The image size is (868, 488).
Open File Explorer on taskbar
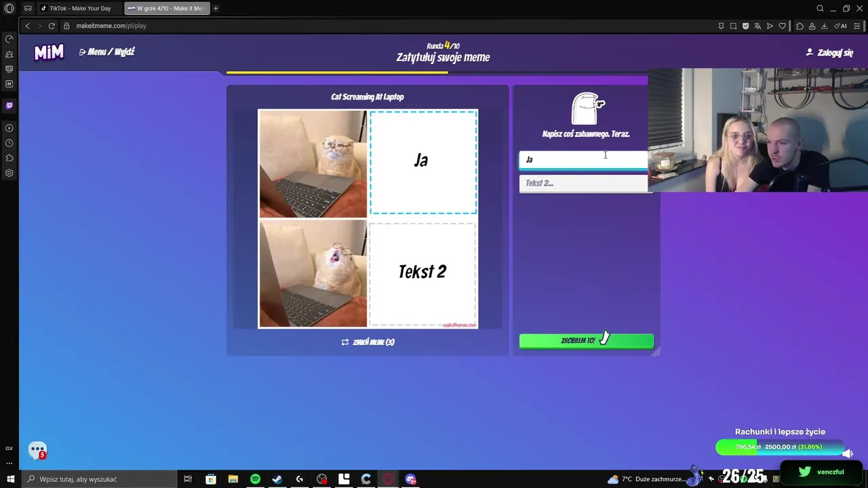point(233,479)
